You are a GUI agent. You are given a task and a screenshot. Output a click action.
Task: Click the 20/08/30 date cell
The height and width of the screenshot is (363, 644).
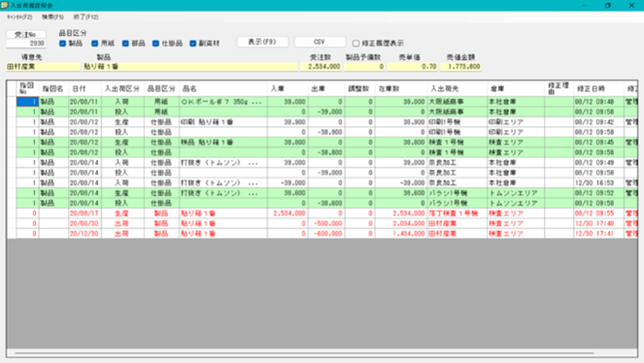[x=85, y=224]
